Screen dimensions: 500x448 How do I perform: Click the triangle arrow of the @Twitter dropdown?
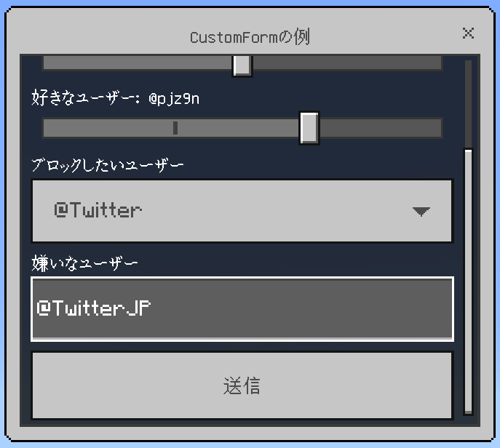point(421,211)
